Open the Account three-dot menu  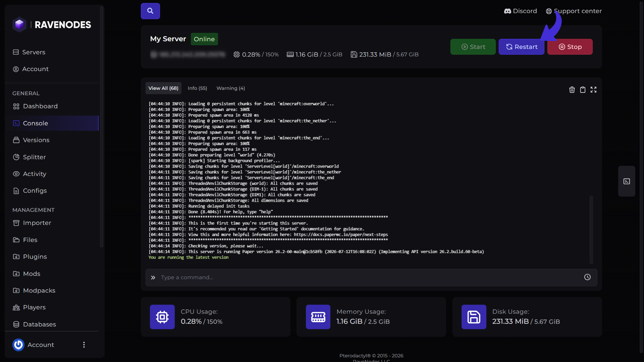(x=84, y=345)
